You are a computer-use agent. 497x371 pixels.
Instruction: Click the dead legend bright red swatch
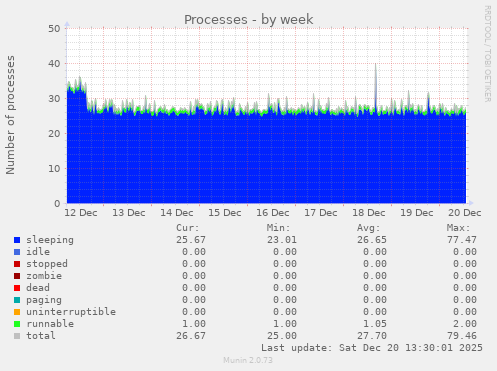17,288
